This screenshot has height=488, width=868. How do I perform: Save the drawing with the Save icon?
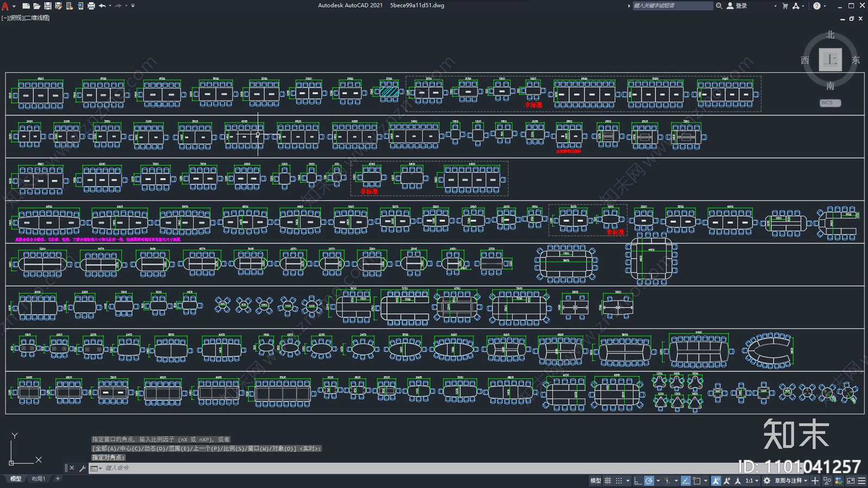(48, 6)
